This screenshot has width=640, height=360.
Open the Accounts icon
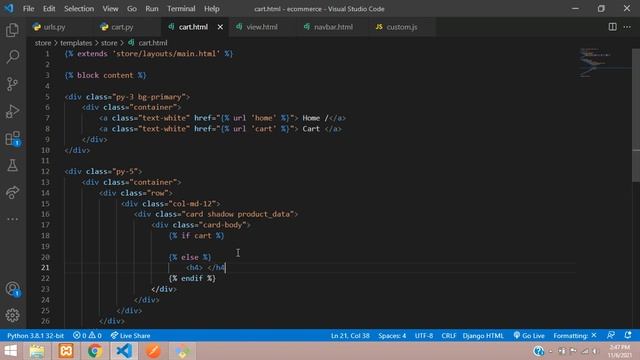pos(13,289)
